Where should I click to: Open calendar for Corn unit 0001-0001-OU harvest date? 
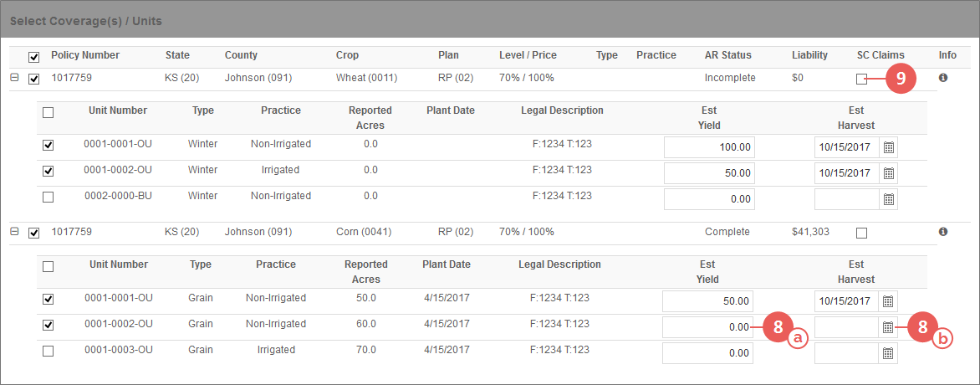(887, 301)
